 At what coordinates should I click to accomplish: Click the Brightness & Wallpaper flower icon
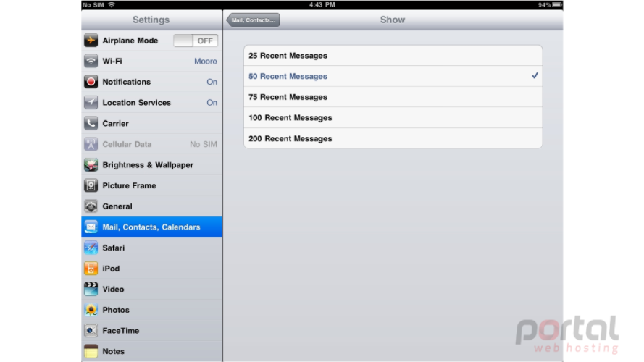coord(91,164)
